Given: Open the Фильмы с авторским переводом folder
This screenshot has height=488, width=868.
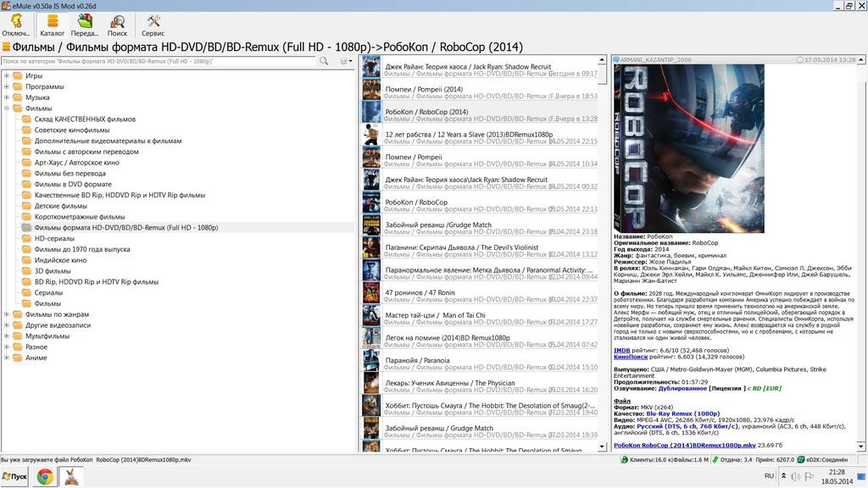Looking at the screenshot, I should click(x=86, y=152).
